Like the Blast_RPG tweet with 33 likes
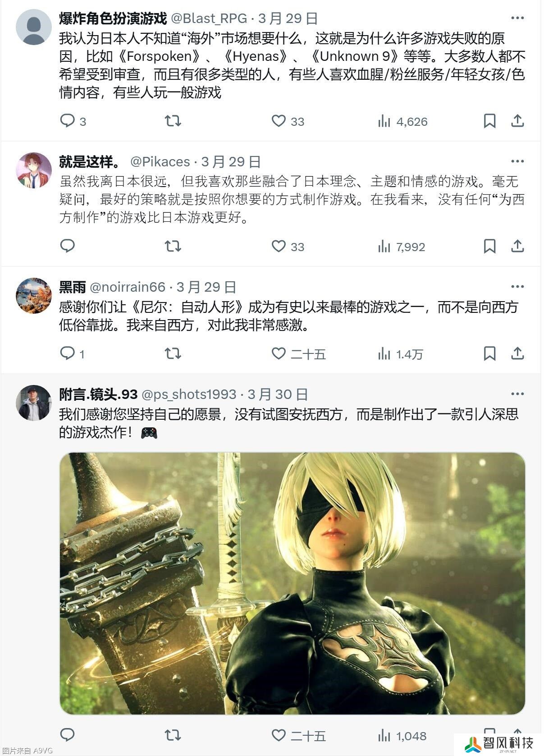The image size is (544, 756). (x=288, y=121)
